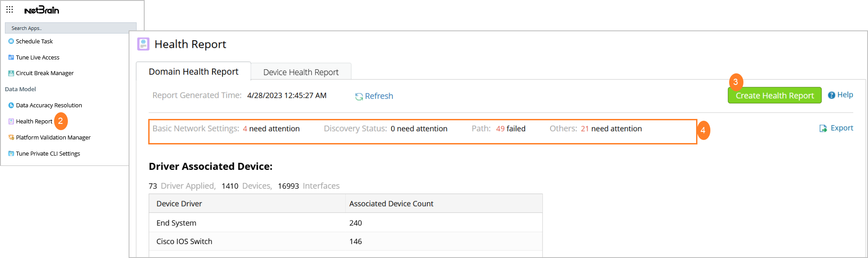Open the 49 failed Path count
Viewport: 868px width, 258px height.
coord(500,129)
